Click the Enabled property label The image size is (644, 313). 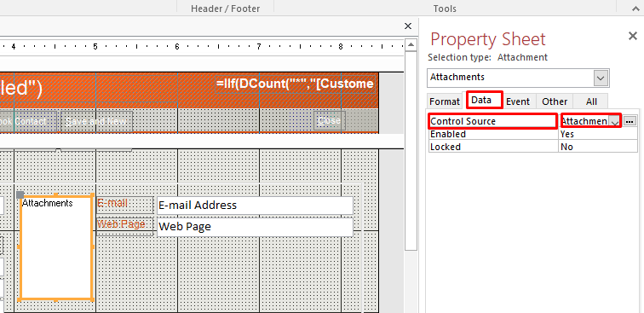point(448,134)
